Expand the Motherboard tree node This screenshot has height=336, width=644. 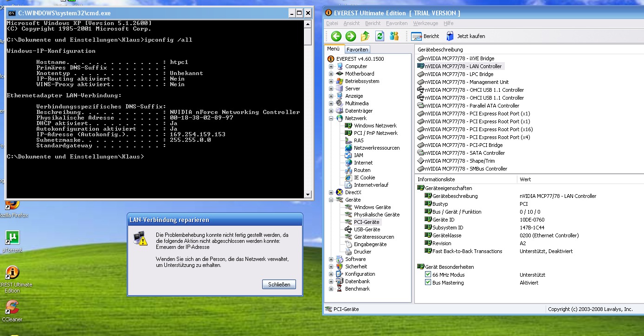(x=331, y=74)
